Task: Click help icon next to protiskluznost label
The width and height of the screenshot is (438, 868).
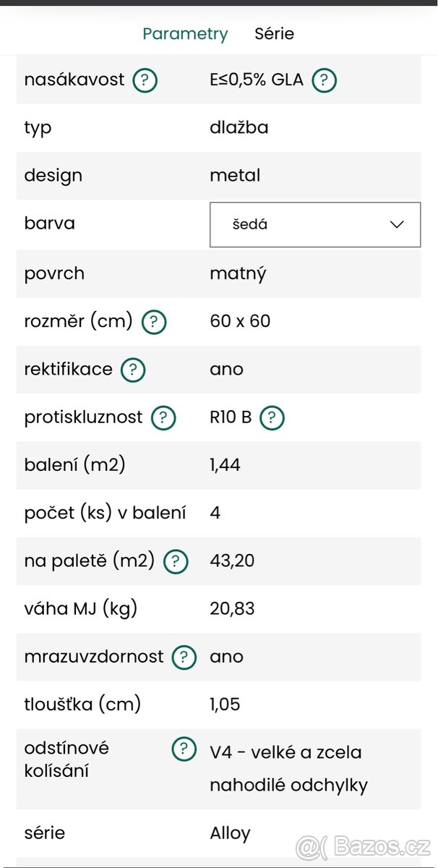Action: (163, 417)
